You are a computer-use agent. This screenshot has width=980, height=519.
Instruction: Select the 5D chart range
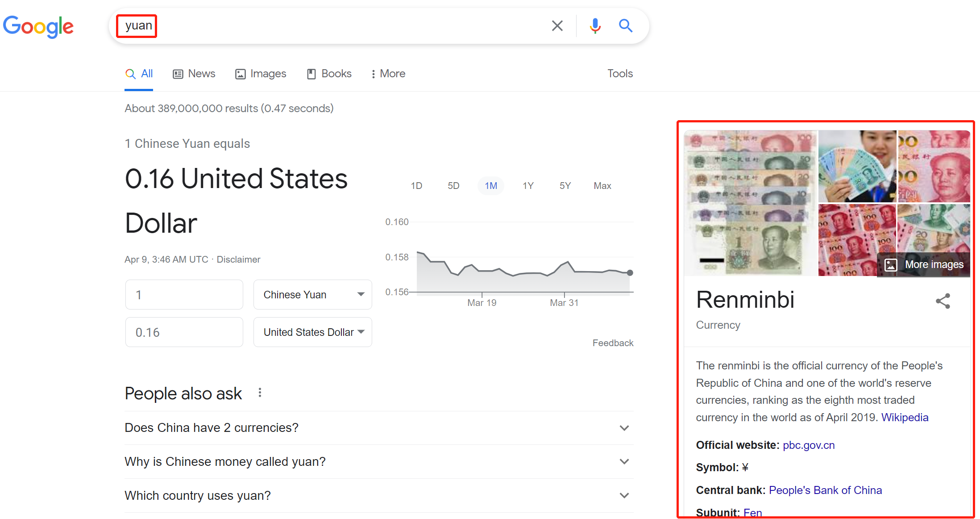pyautogui.click(x=453, y=186)
